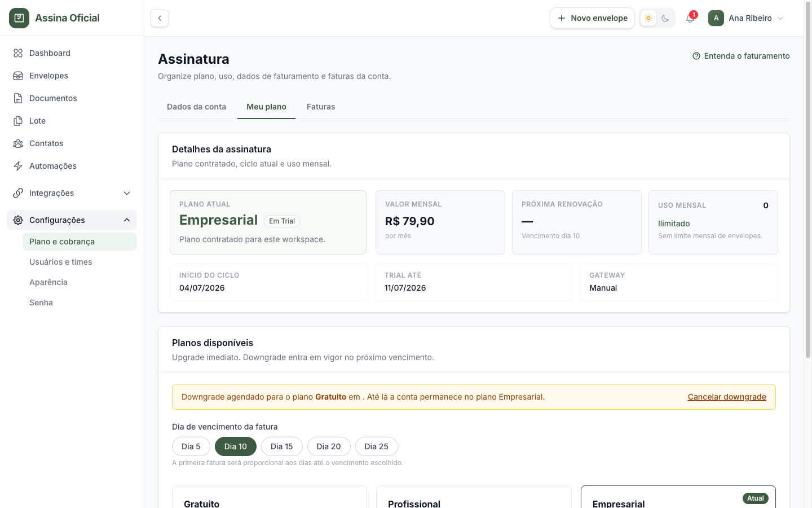Collapse the sidebar with the back arrow
This screenshot has height=508, width=812.
pyautogui.click(x=160, y=18)
